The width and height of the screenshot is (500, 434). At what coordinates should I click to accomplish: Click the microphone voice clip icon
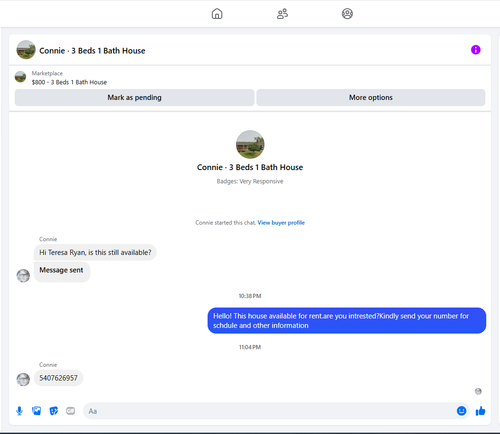19,411
